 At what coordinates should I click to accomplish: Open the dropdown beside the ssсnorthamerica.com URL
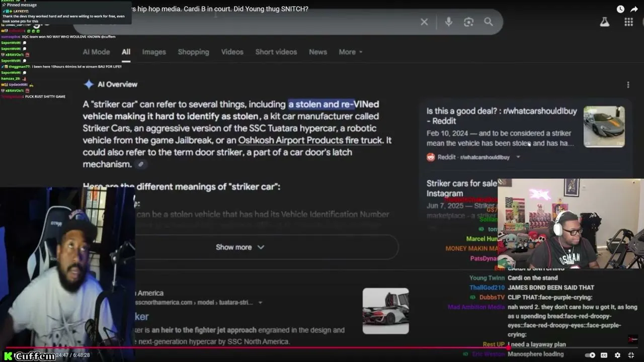click(x=260, y=303)
